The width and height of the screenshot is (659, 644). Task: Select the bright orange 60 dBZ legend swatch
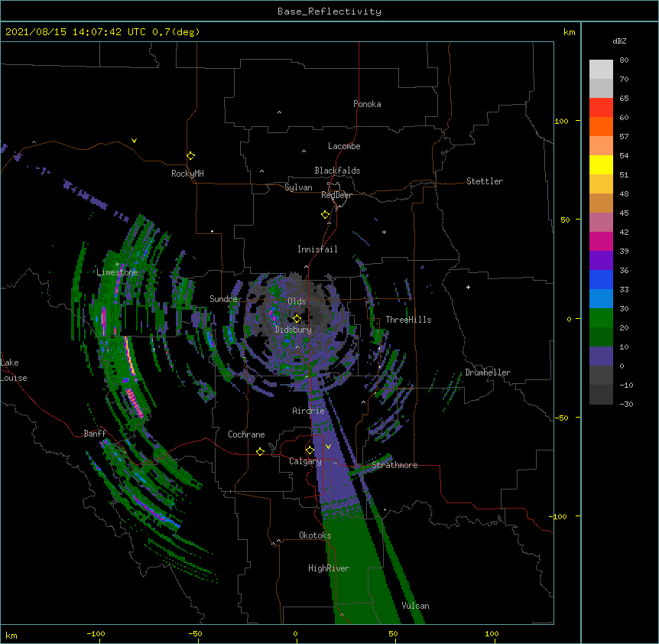601,126
